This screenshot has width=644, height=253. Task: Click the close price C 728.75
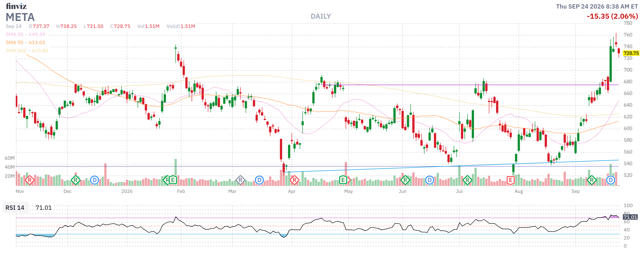[x=120, y=26]
